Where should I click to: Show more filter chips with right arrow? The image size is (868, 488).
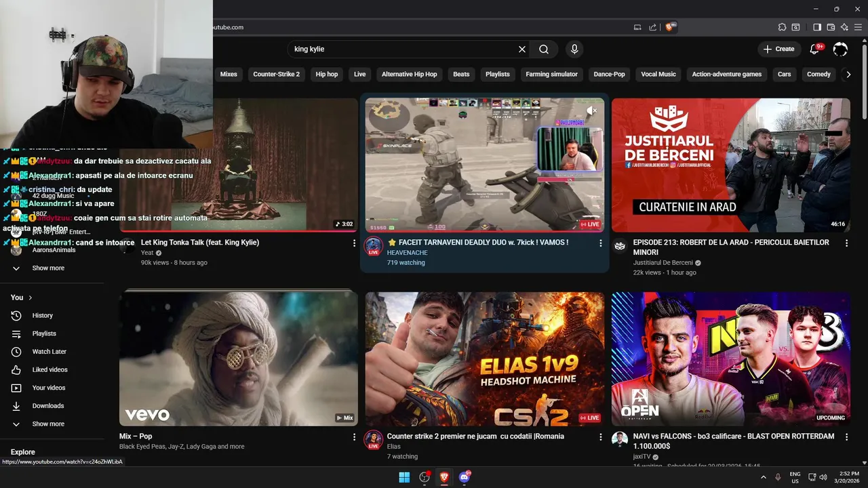(848, 75)
